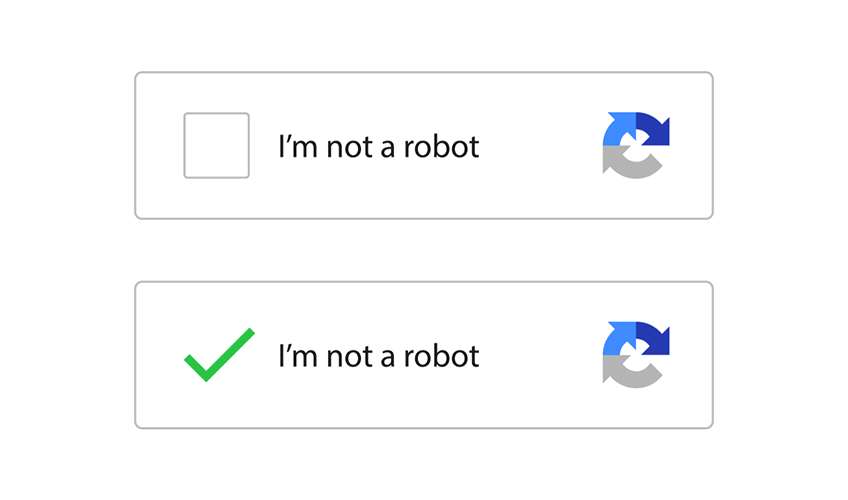The image size is (848, 500).
Task: Click gray arrow of bottom reCAPTCHA logo
Action: point(628,375)
